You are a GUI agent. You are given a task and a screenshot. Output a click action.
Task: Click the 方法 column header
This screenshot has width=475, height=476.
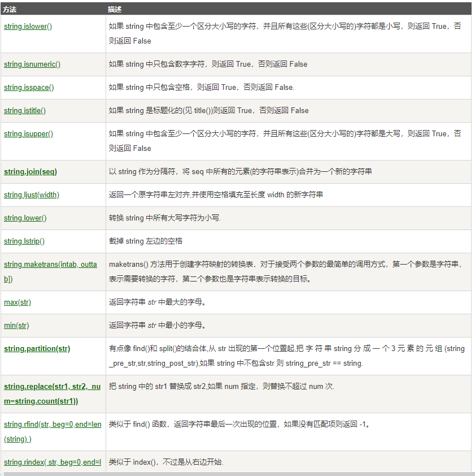point(10,10)
